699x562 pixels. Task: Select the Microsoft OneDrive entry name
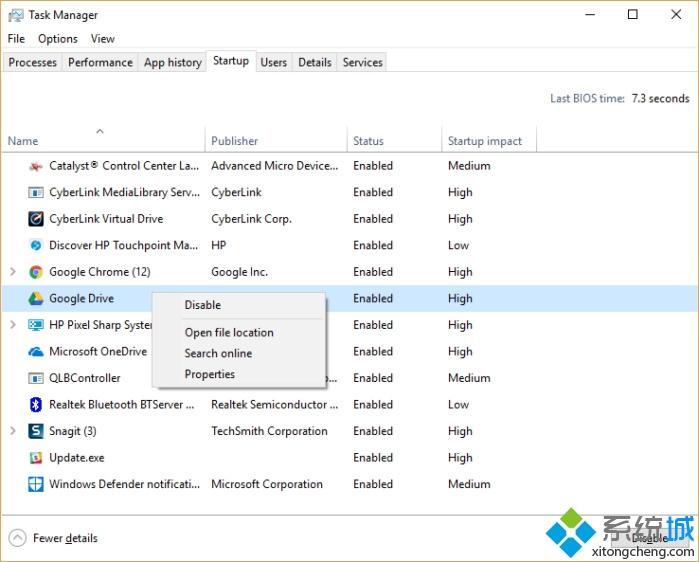(x=98, y=352)
